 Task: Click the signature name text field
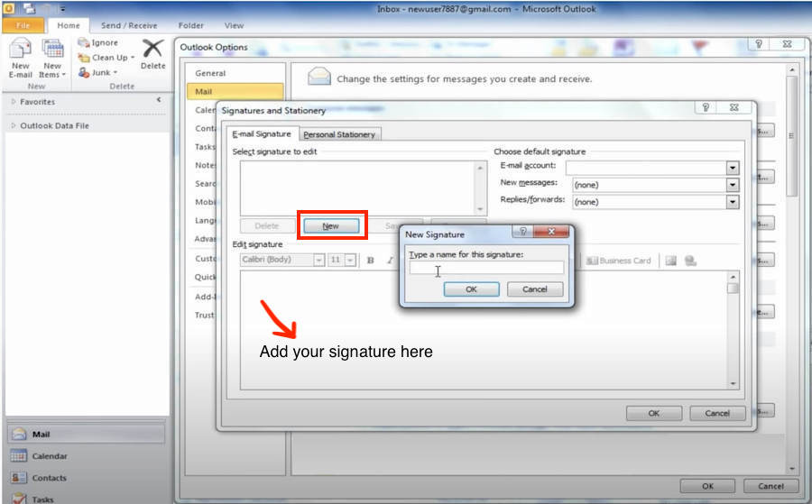486,268
